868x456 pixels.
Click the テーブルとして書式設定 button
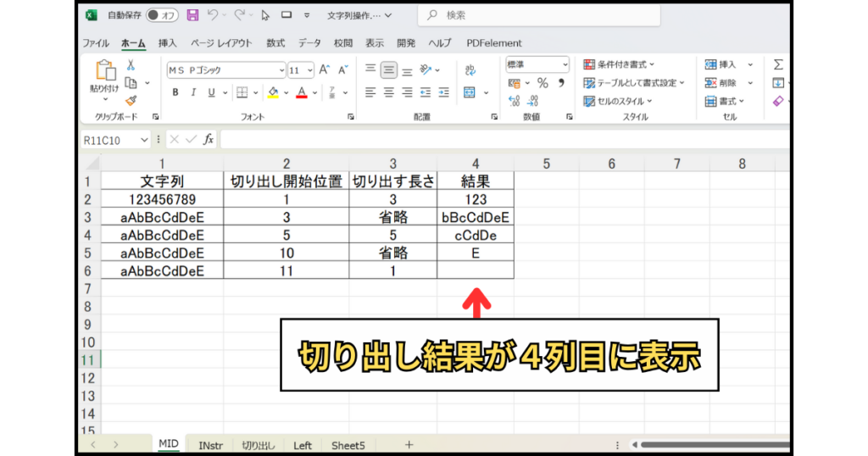tap(634, 83)
